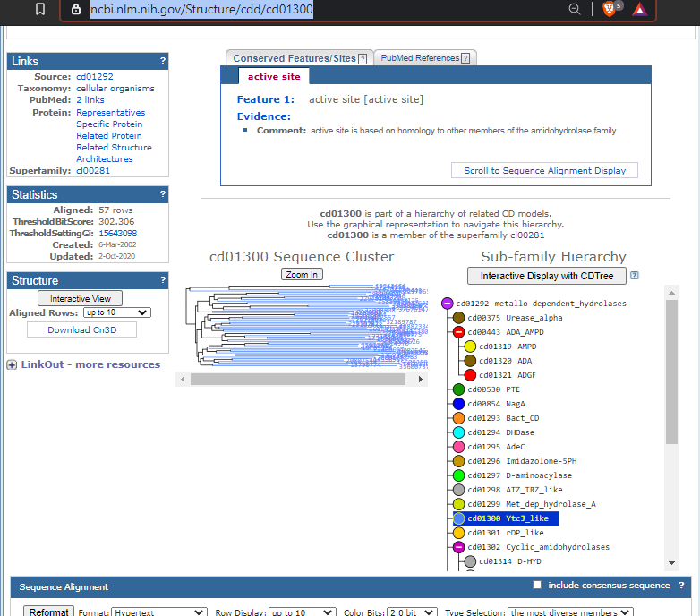
Task: Click the Interactive View button
Action: pyautogui.click(x=81, y=298)
